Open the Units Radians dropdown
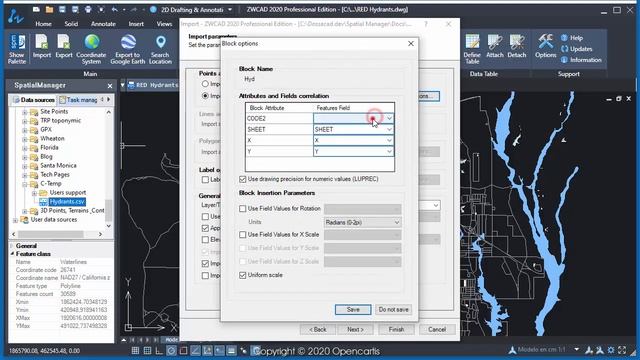 pos(362,222)
